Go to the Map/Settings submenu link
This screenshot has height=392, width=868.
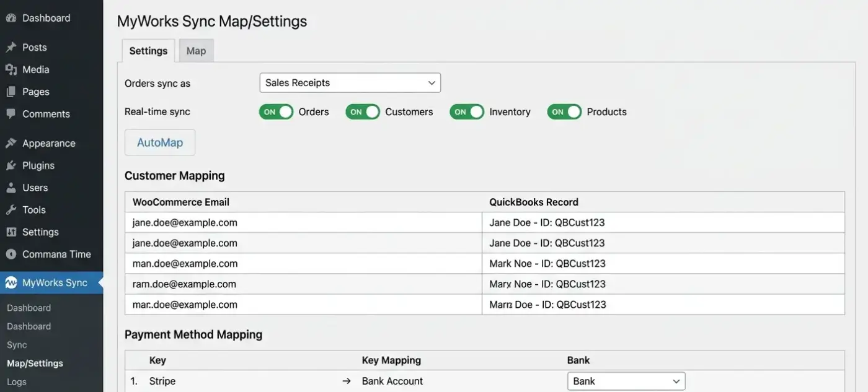(x=35, y=364)
